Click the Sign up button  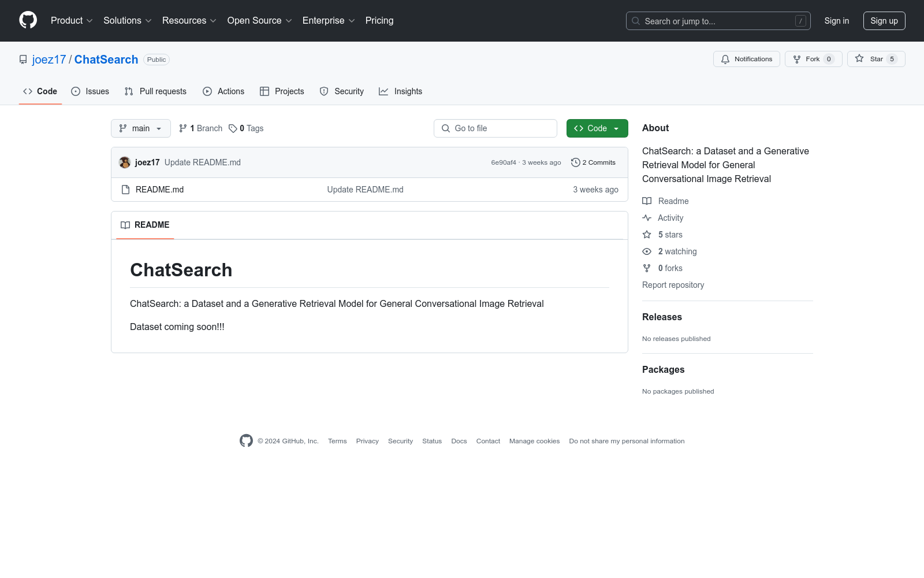click(884, 21)
